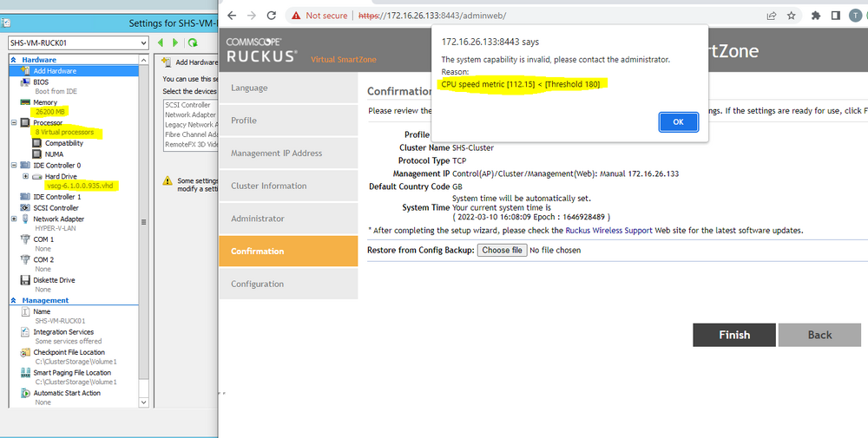The width and height of the screenshot is (868, 438).
Task: Select the BIOS item
Action: pos(41,82)
